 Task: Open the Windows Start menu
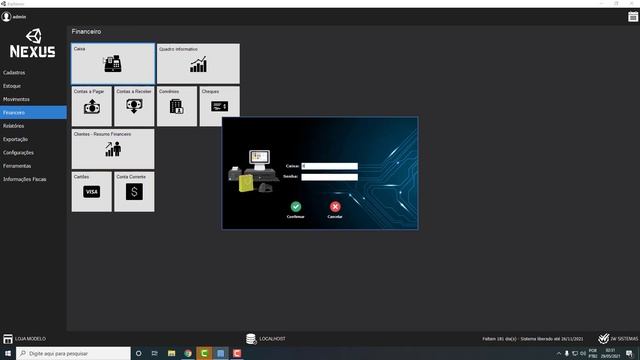click(x=8, y=353)
